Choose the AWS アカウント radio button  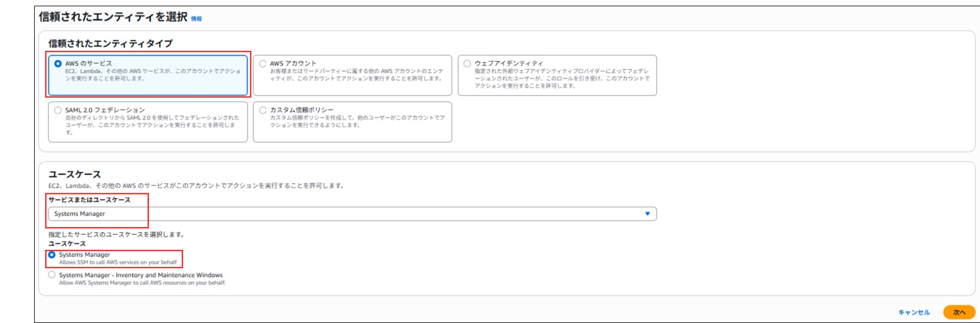263,64
